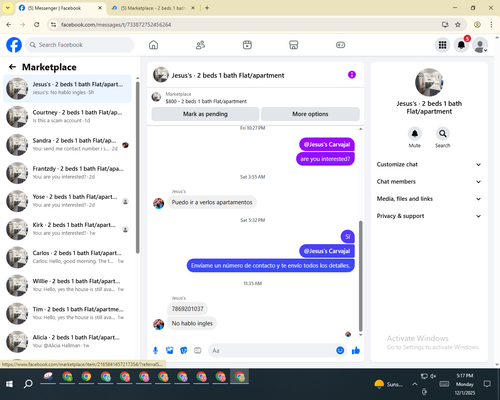500x400 pixels.
Task: Open Yose's conversation in list
Action: click(x=68, y=201)
